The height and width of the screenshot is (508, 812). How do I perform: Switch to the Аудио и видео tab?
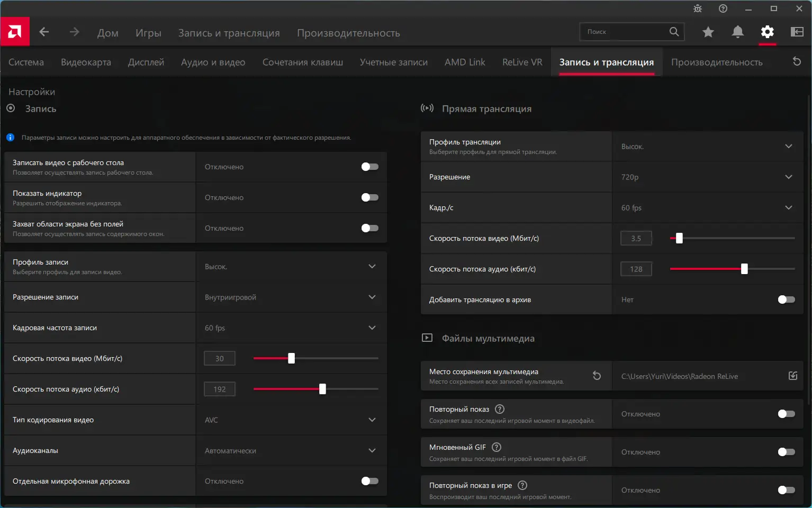[213, 62]
